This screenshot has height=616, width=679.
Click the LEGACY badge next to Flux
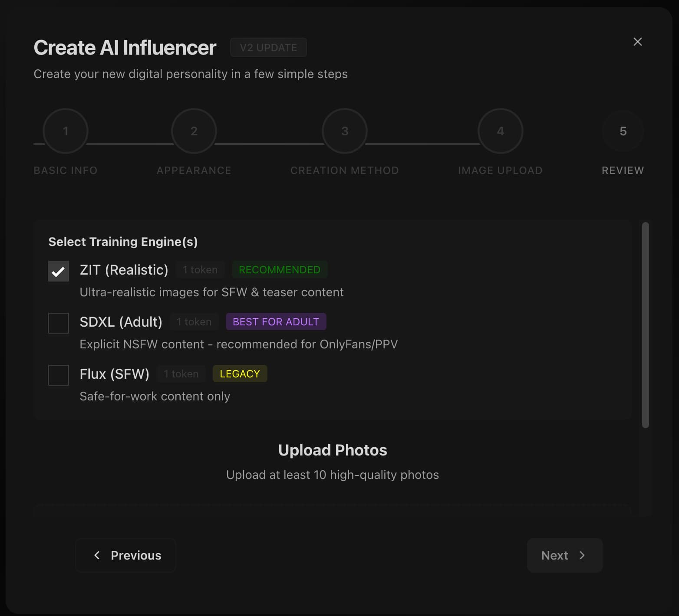(240, 374)
